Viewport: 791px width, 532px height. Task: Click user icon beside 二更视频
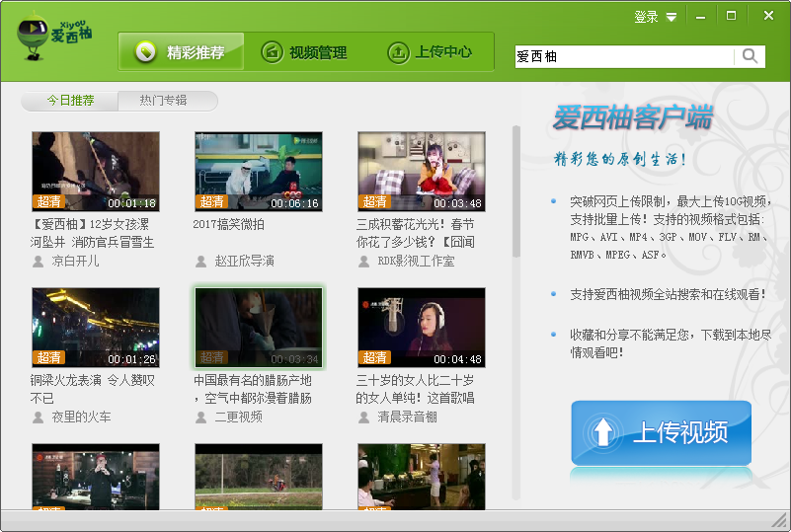point(200,418)
